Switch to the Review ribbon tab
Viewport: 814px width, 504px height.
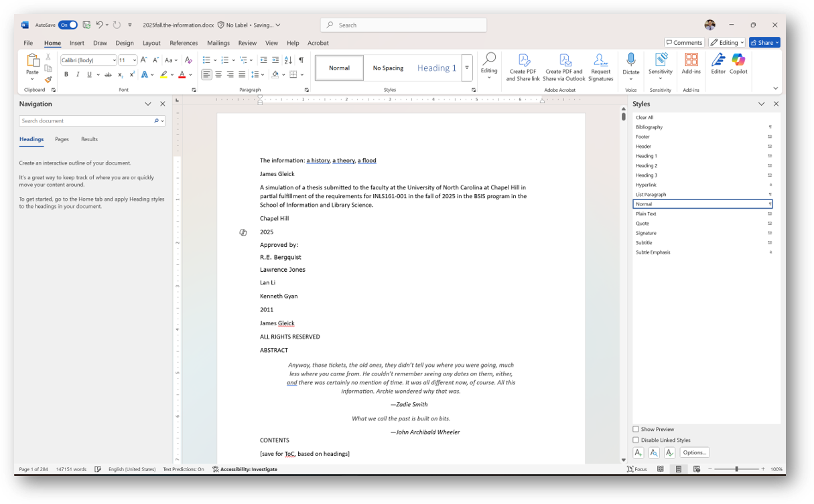pyautogui.click(x=248, y=42)
